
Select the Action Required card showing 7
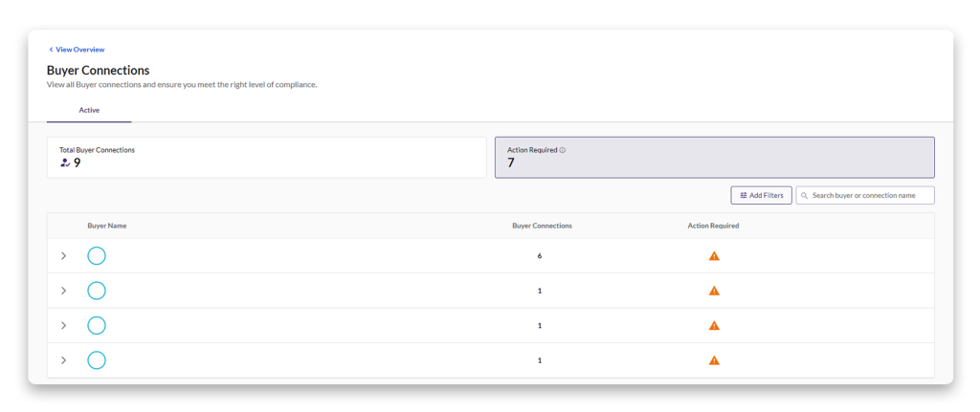[714, 158]
